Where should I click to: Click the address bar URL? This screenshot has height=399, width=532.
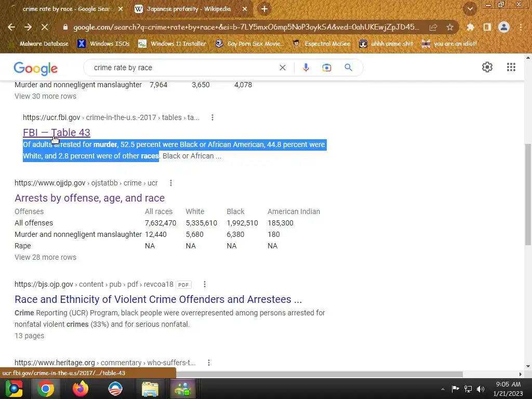246,27
